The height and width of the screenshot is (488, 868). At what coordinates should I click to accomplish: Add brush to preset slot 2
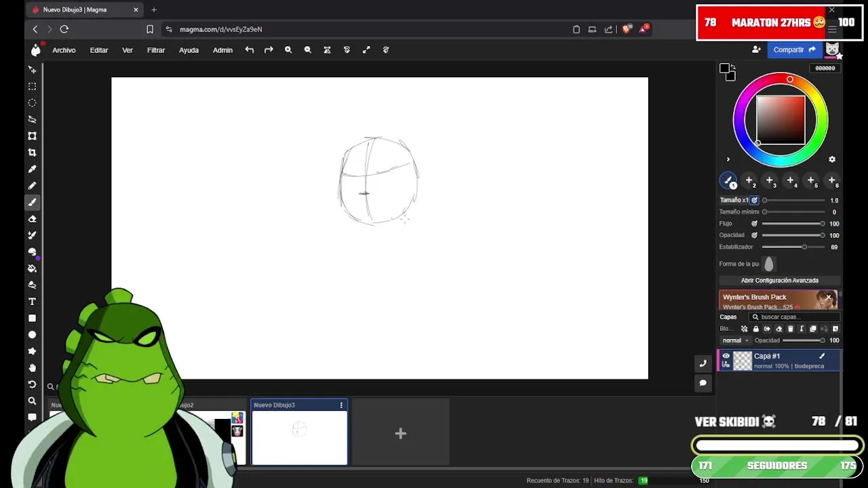coord(749,180)
